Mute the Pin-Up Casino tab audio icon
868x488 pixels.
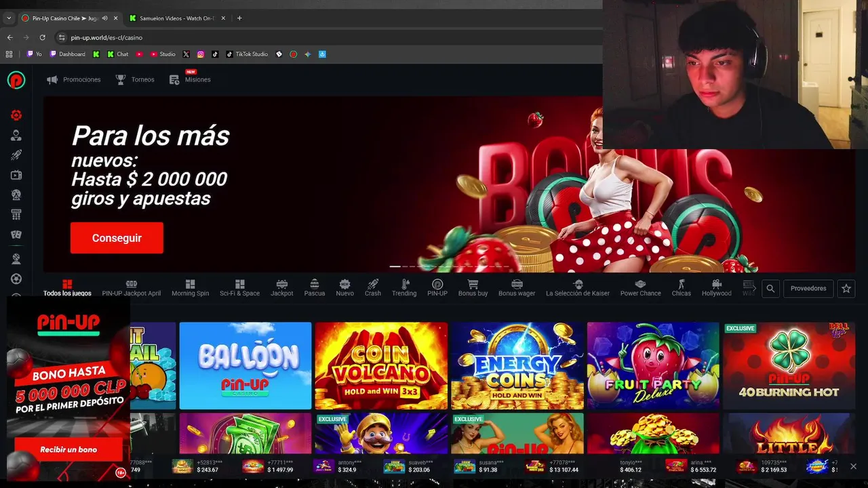[x=104, y=18]
